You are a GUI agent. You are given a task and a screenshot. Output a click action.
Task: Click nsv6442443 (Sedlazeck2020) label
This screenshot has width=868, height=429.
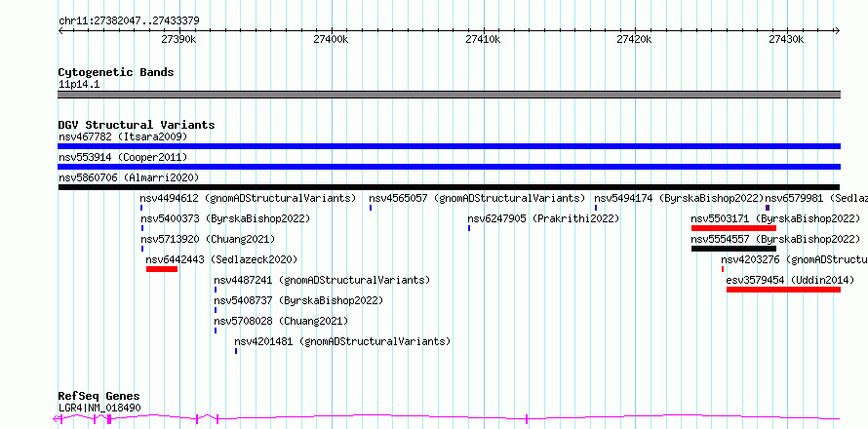221,259
